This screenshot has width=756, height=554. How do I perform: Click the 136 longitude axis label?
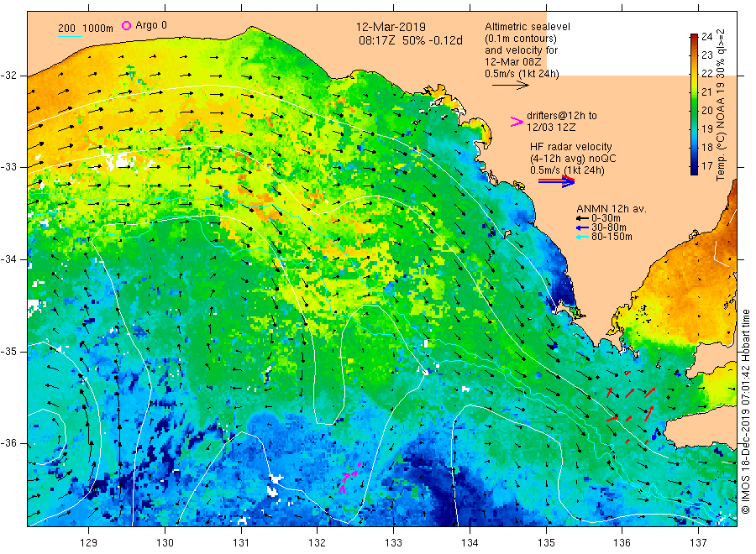pyautogui.click(x=622, y=543)
